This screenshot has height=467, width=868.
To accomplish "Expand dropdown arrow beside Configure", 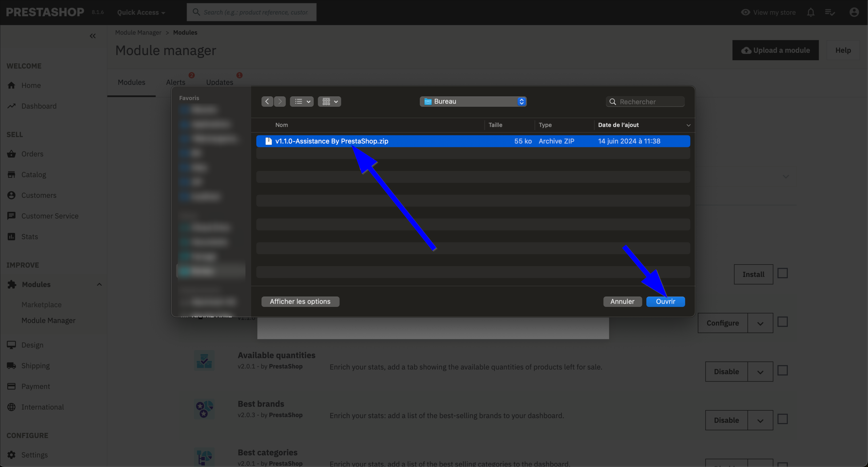I will (x=760, y=323).
